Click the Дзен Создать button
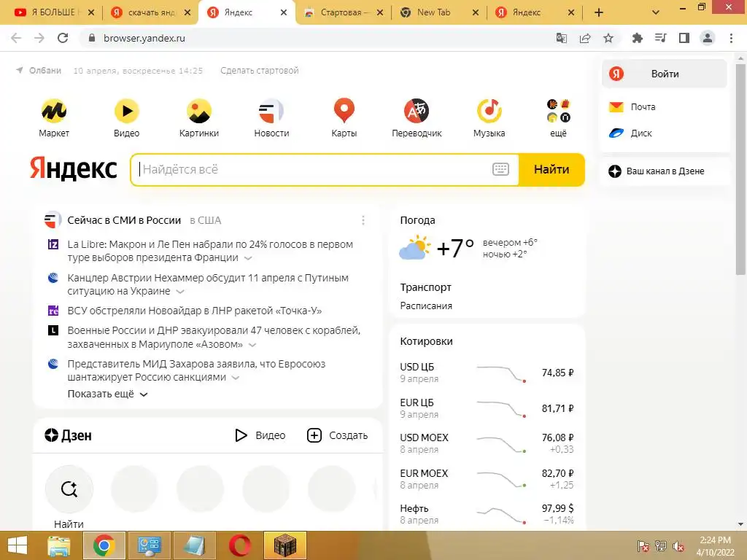The height and width of the screenshot is (560, 747). tap(337, 435)
